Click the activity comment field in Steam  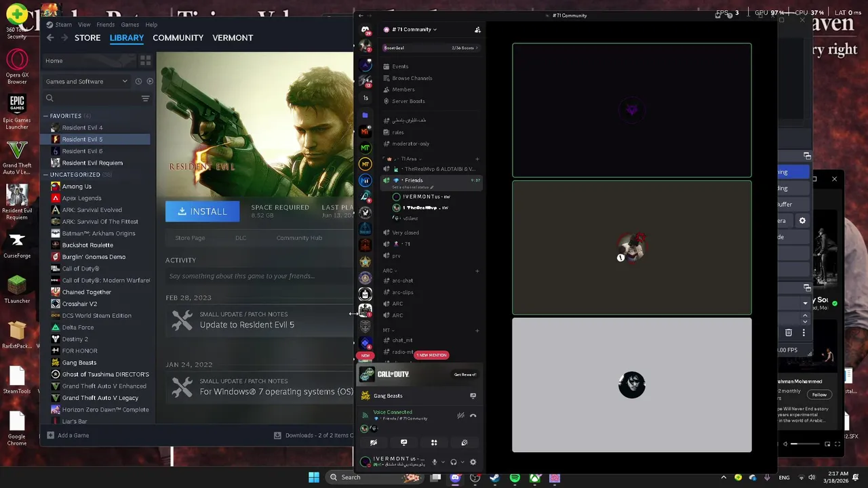point(260,276)
